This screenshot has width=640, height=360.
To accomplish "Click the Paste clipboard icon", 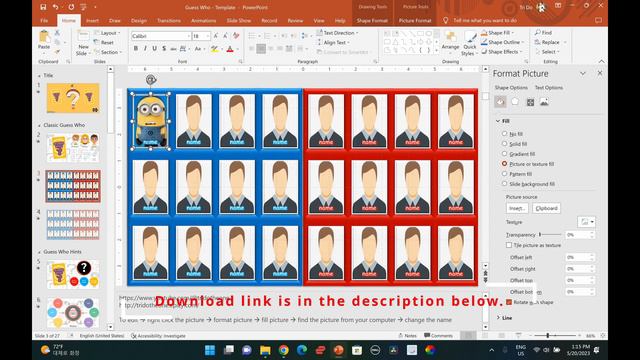I will click(44, 38).
